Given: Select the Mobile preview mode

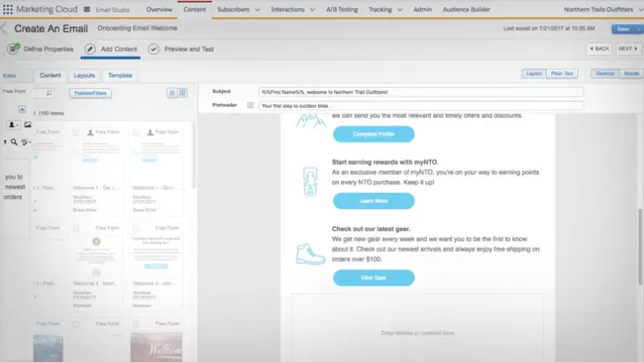Looking at the screenshot, I should (x=631, y=73).
